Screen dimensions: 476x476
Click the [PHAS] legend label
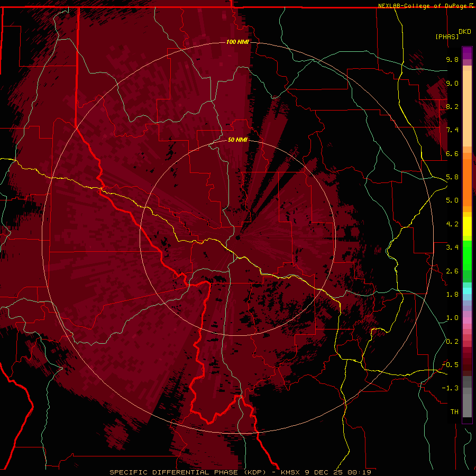tap(447, 36)
